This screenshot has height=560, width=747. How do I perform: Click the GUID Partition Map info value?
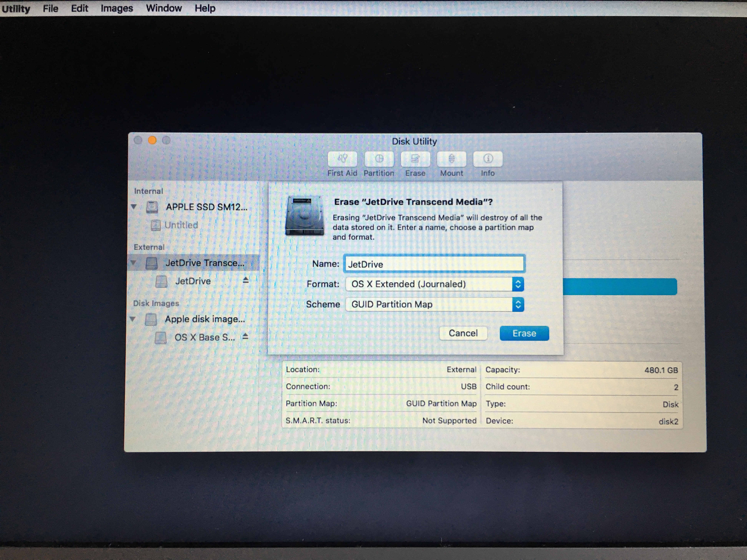pos(441,404)
